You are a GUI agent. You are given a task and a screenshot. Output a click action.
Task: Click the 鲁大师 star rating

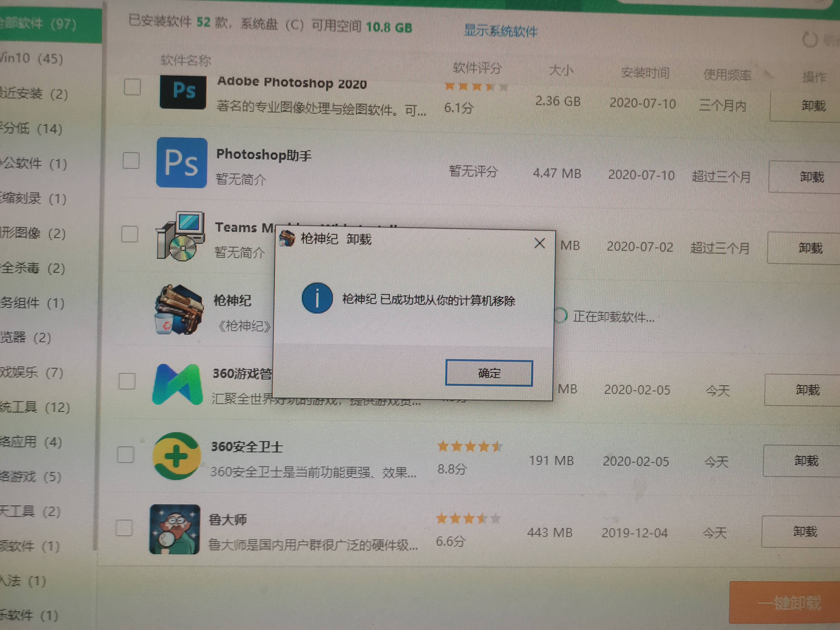pyautogui.click(x=469, y=518)
